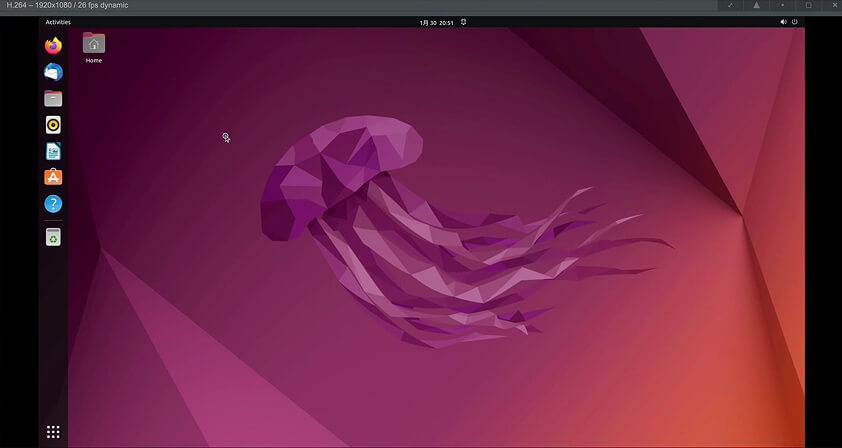Click the diagonal arrows icon in viewer toolbar
This screenshot has height=448, width=842.
pos(730,5)
